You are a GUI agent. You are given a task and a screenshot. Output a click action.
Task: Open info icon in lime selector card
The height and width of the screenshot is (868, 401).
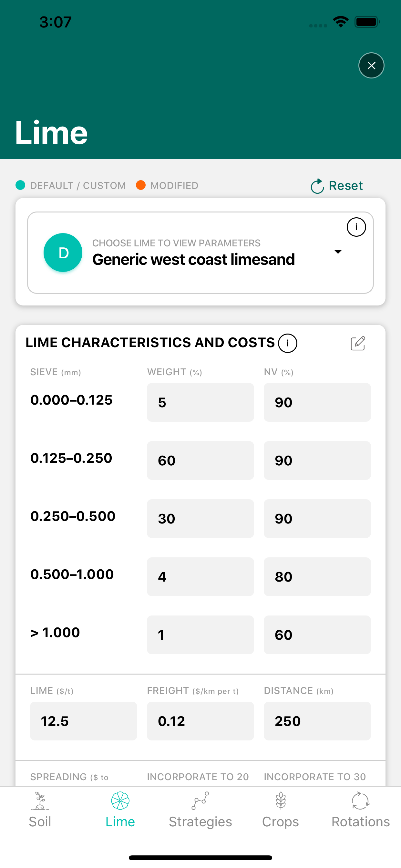(x=356, y=227)
